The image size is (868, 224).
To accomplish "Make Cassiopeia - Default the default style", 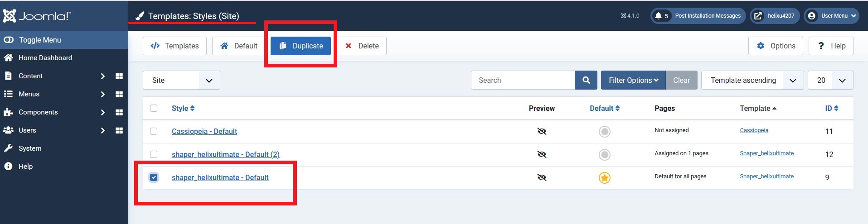I will click(x=605, y=132).
